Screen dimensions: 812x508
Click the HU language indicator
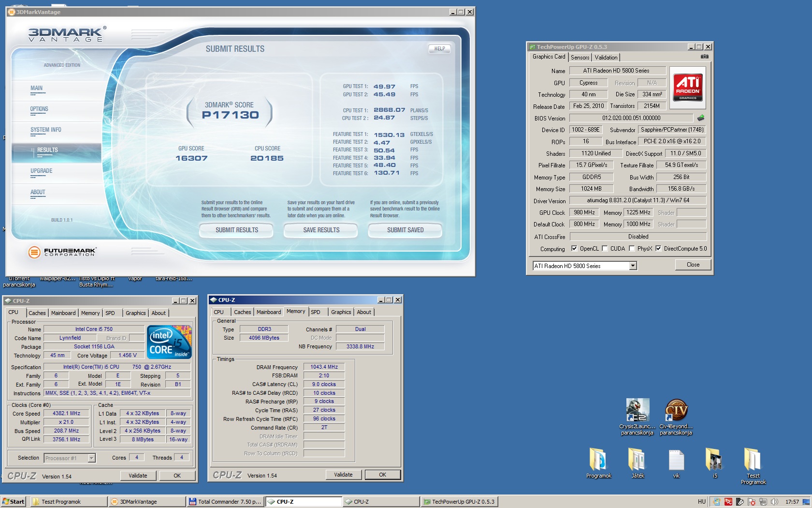701,502
